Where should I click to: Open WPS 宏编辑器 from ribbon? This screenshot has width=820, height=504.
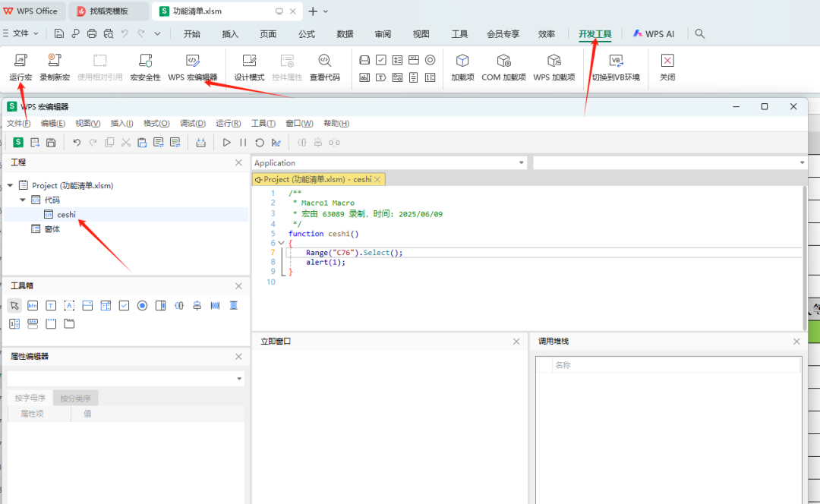192,68
